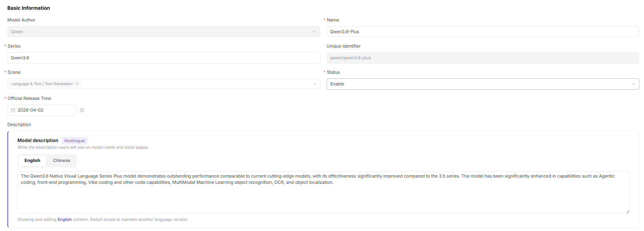Image resolution: width=644 pixels, height=231 pixels.
Task: Open the Model Author Qwen dropdown
Action: click(164, 32)
